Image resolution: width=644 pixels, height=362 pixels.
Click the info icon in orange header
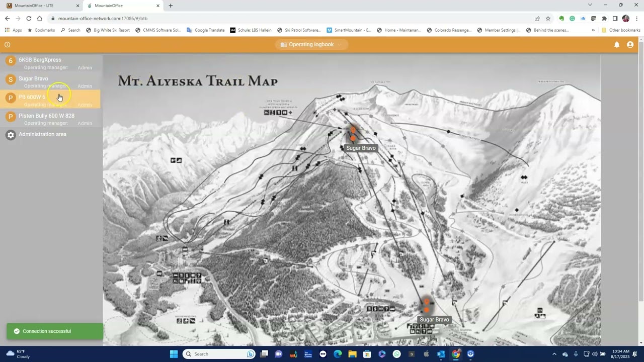[x=7, y=45]
